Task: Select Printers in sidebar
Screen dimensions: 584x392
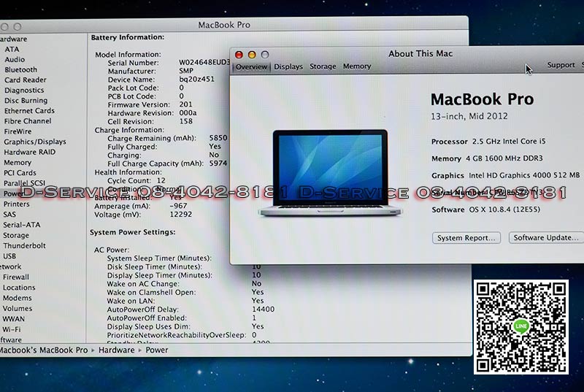Action: pyautogui.click(x=16, y=204)
